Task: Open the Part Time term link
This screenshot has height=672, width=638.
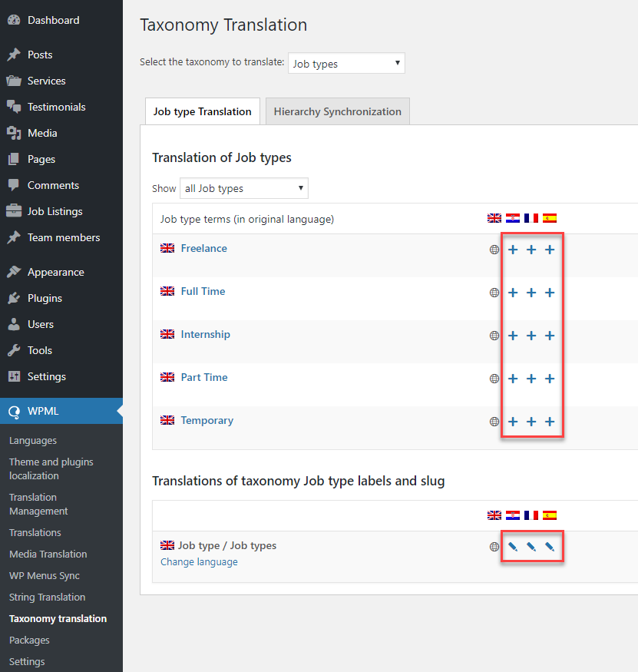Action: [x=204, y=377]
